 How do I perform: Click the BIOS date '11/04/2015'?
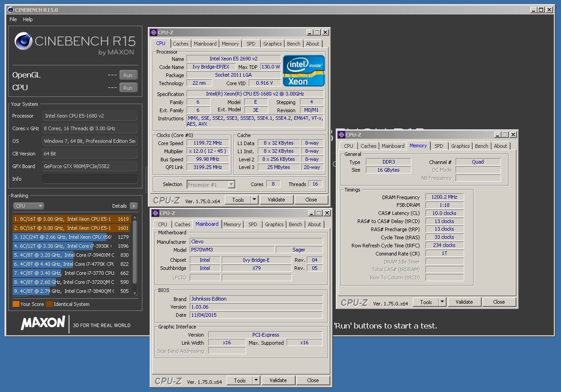[x=256, y=315]
